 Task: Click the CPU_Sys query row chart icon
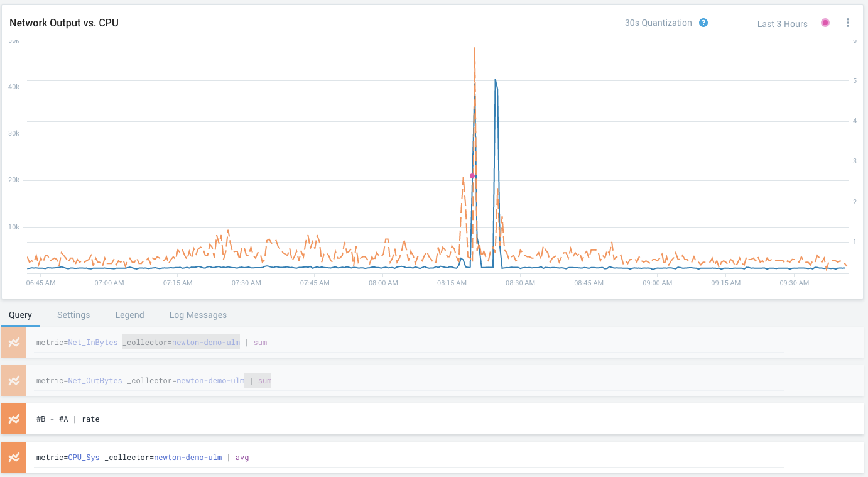[x=14, y=458]
